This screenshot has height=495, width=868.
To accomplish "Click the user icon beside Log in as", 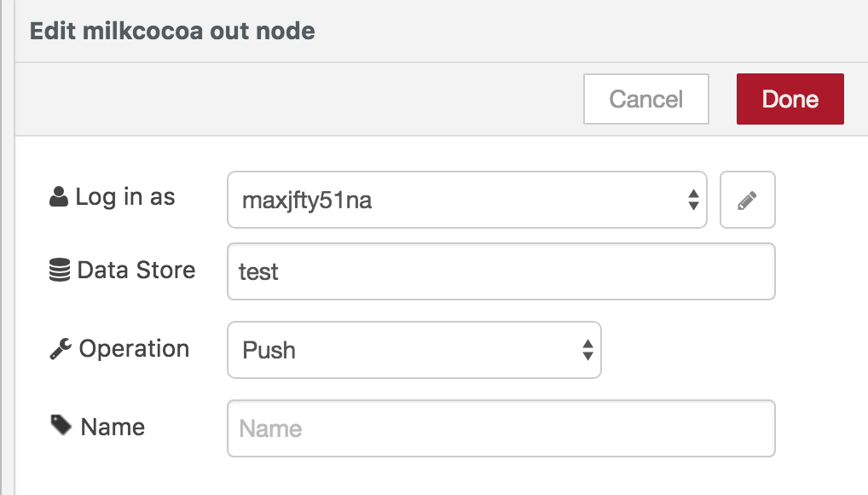I will pyautogui.click(x=59, y=197).
